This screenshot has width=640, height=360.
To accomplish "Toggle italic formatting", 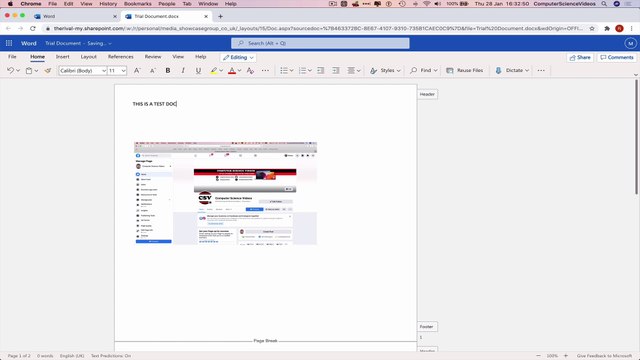I will 183,71.
